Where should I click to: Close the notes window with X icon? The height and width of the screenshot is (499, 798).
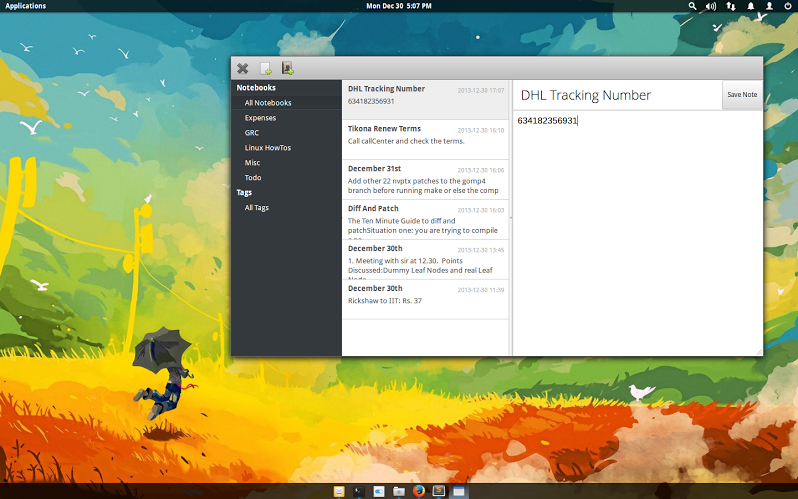(243, 68)
